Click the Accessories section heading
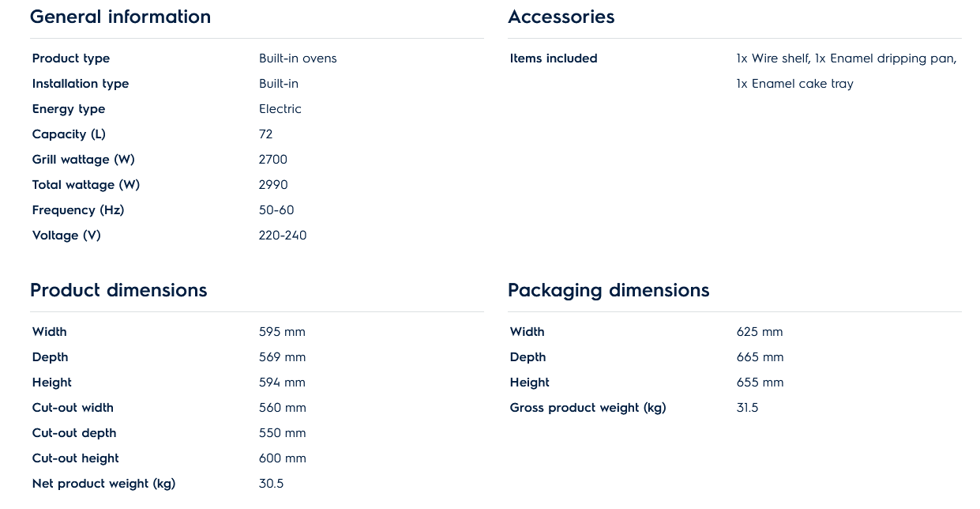The image size is (980, 509). [x=561, y=17]
